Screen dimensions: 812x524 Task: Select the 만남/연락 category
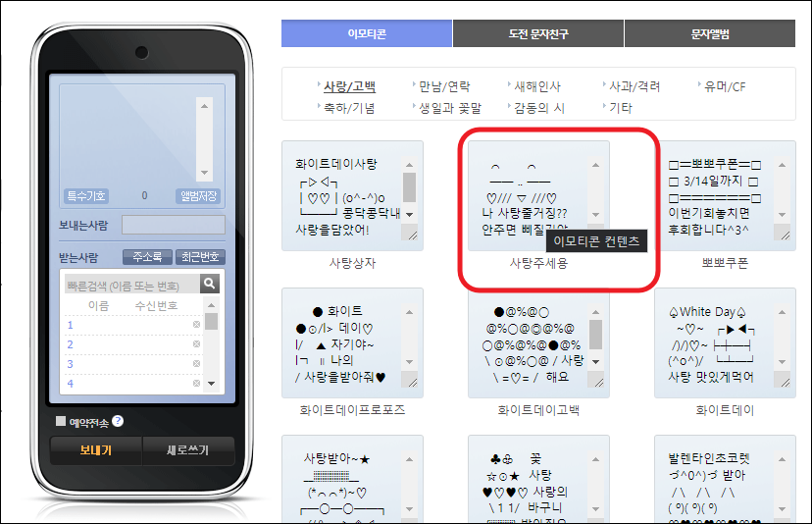(444, 86)
